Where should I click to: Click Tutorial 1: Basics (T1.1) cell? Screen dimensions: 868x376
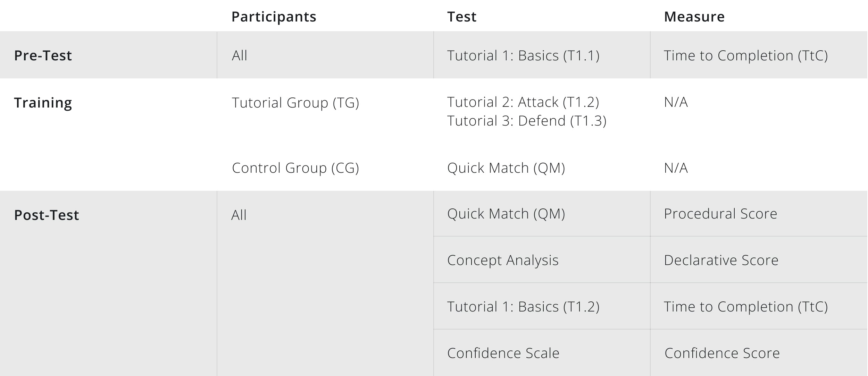click(523, 55)
